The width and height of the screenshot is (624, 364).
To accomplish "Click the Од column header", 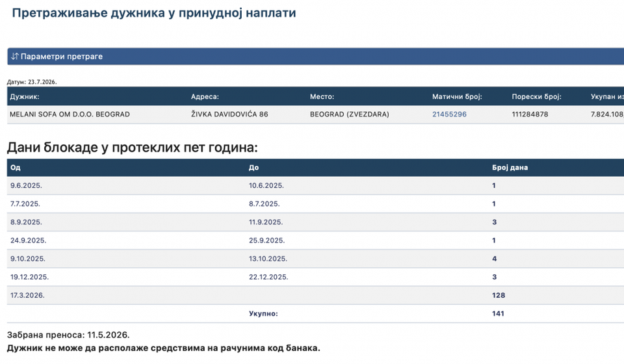I will 16,168.
